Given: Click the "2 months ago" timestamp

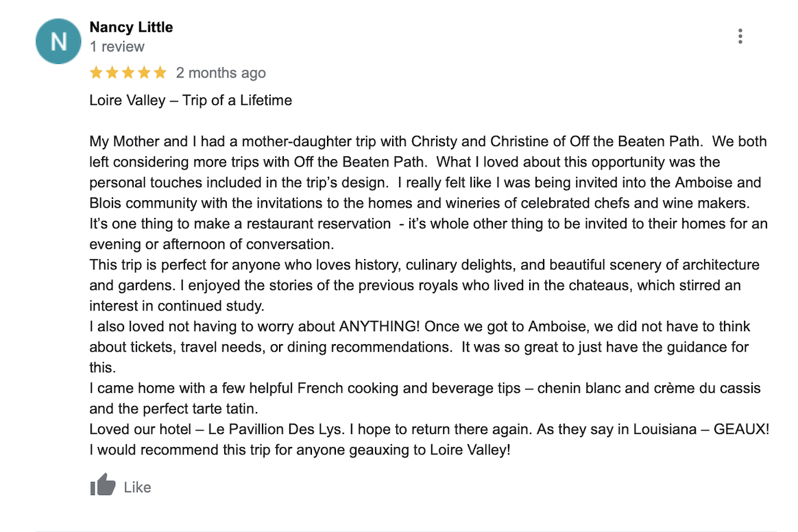Looking at the screenshot, I should point(221,73).
